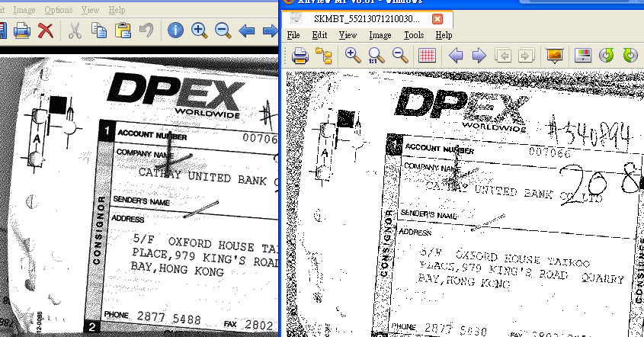644x337 pixels.
Task: Rotate image counter-clockwise in XnView
Action: (606, 56)
